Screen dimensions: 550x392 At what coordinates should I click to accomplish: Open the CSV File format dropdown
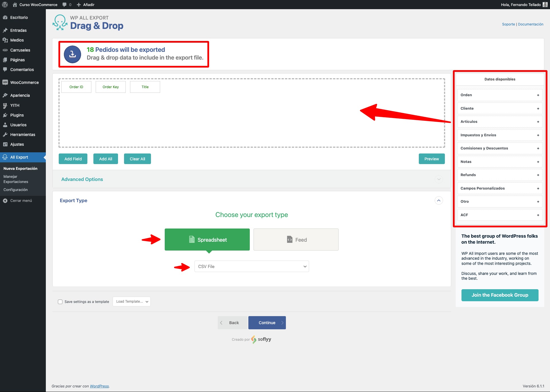click(x=252, y=266)
